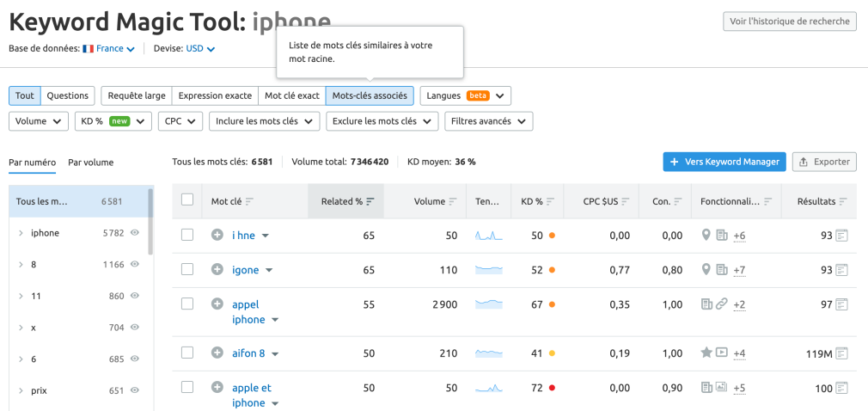The width and height of the screenshot is (868, 411).
Task: Click 'Voir l'historique de recherche' button
Action: coord(790,21)
